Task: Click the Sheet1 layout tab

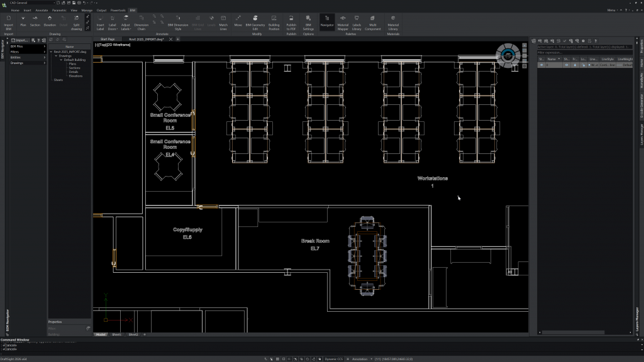Action: tap(117, 335)
